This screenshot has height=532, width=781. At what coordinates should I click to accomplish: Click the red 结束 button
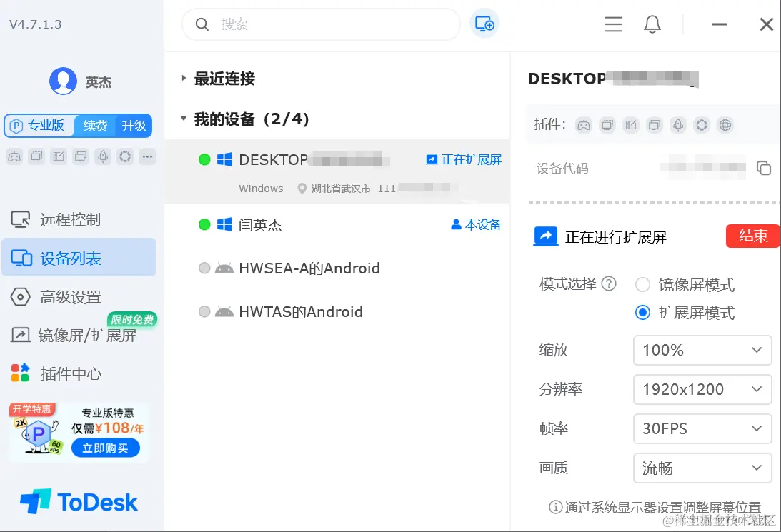pyautogui.click(x=752, y=236)
